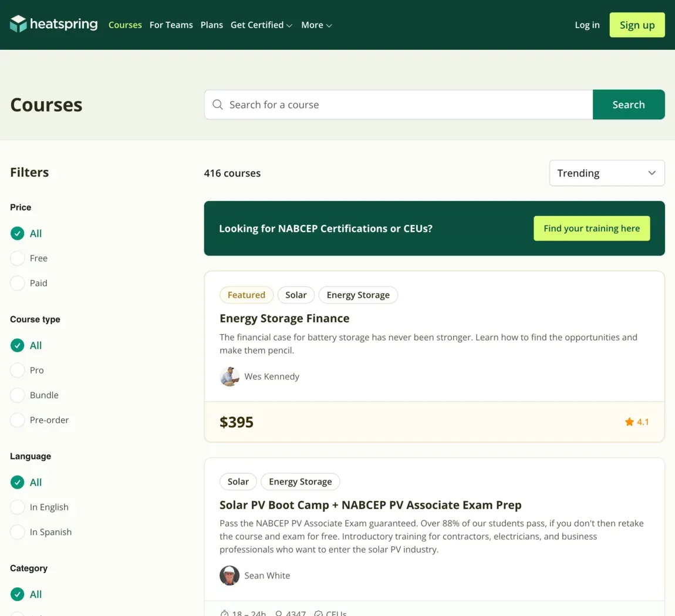Click the HeatSpring logo
This screenshot has width=675, height=616.
click(54, 24)
